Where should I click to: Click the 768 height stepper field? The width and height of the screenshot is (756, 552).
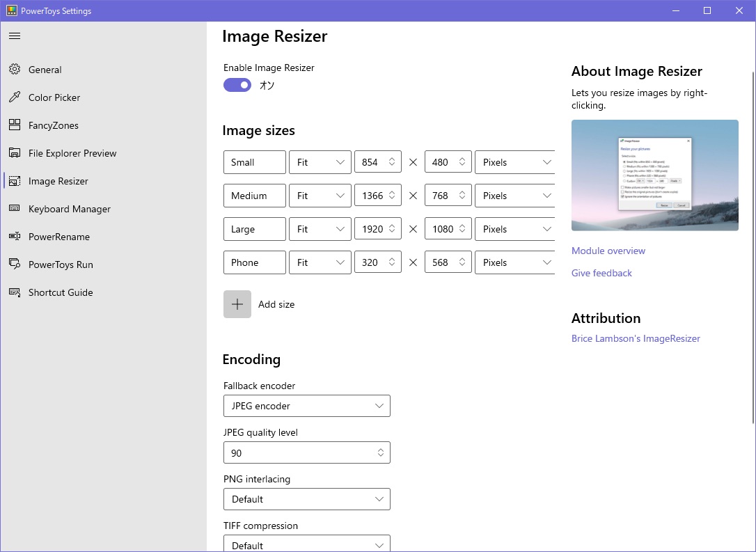coord(448,196)
